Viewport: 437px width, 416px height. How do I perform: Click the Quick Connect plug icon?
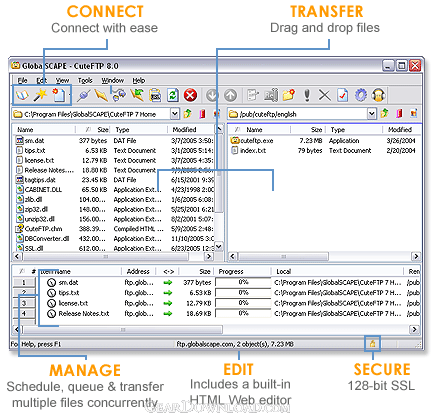point(83,96)
